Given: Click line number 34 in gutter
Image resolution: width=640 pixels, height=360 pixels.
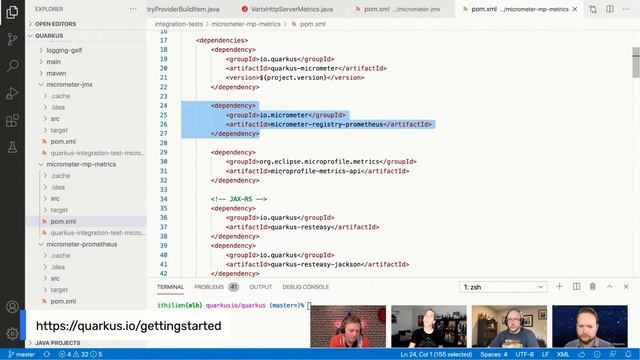Looking at the screenshot, I should [163, 199].
